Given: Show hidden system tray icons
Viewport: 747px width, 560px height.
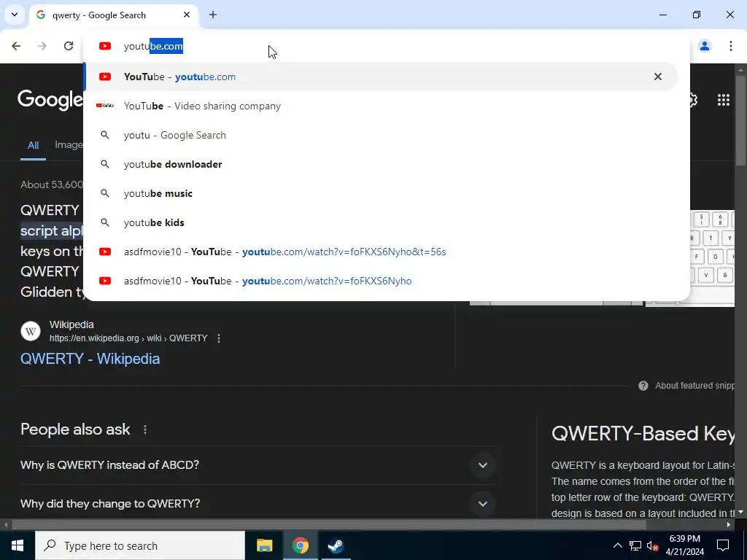Looking at the screenshot, I should pyautogui.click(x=617, y=545).
